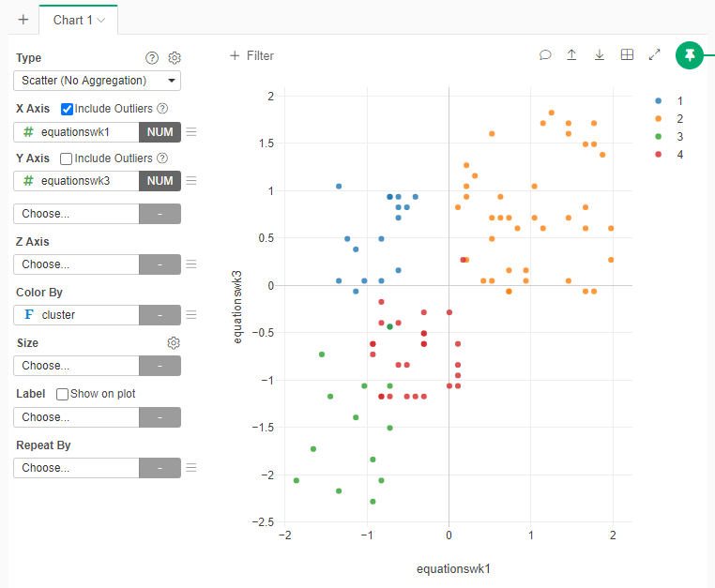Enable Label Show on plot
The width and height of the screenshot is (715, 588).
pyautogui.click(x=63, y=394)
